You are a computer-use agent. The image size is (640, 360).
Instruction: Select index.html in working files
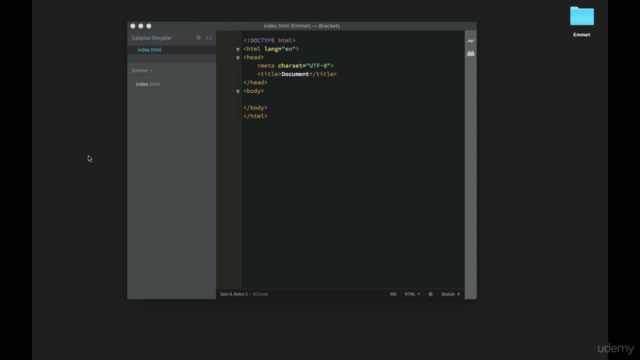pos(149,50)
